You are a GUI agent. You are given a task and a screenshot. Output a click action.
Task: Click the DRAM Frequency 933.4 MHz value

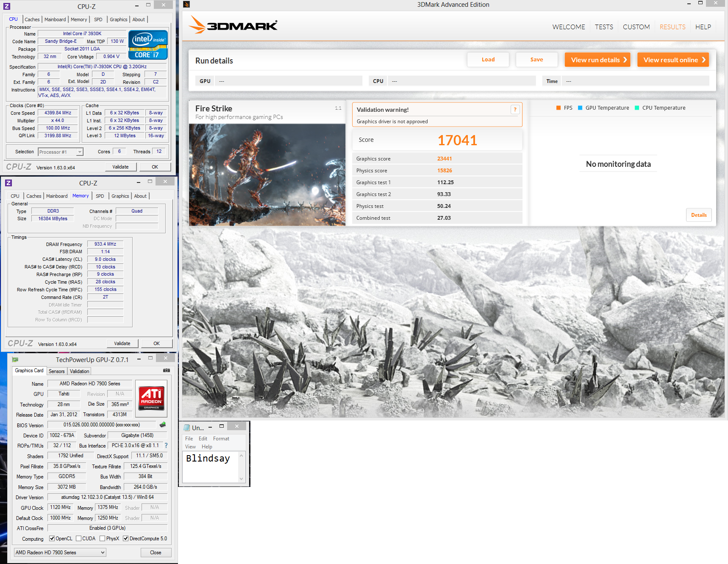click(x=105, y=244)
